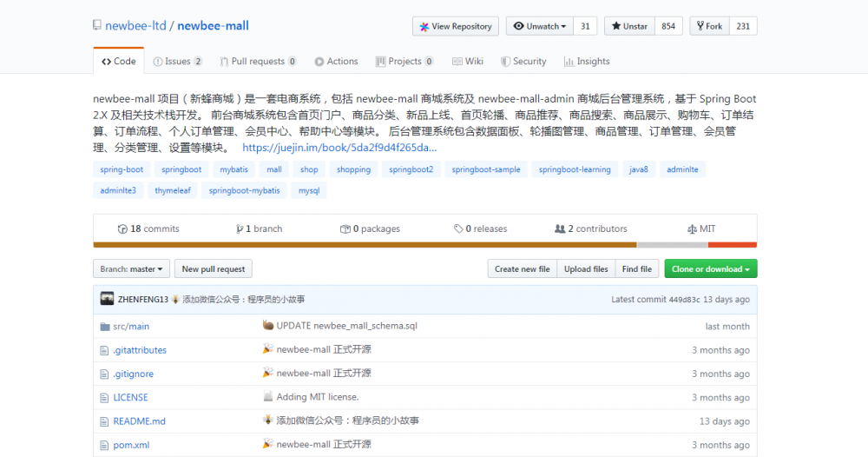Open the README.md file
Viewport: 868px width, 457px height.
pyautogui.click(x=140, y=421)
